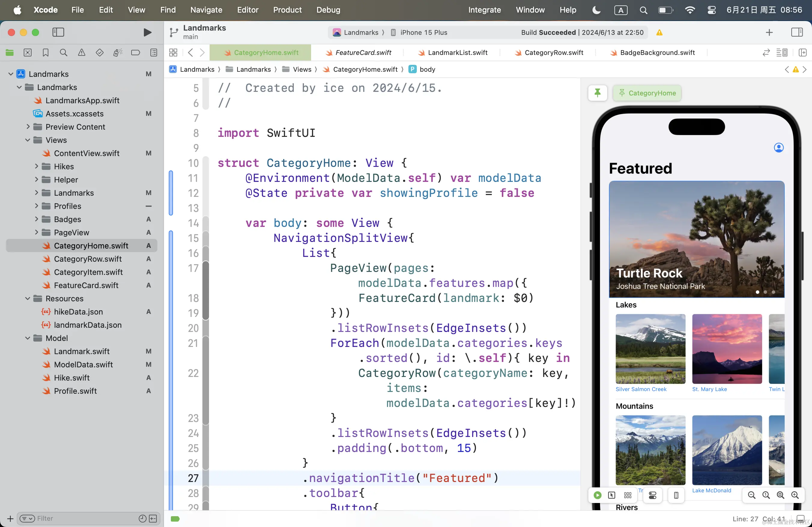Open the Find navigator magnifier icon
Image resolution: width=812 pixels, height=527 pixels.
tap(63, 53)
